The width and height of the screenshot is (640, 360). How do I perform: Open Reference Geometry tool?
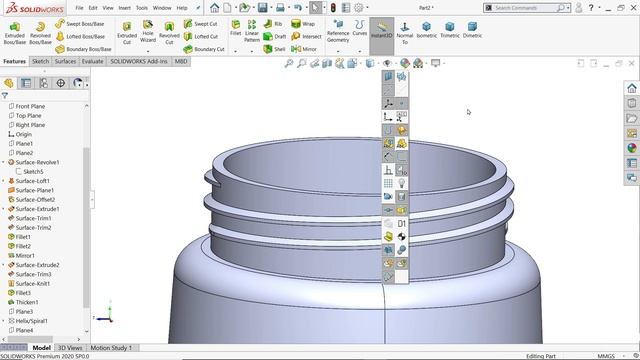pyautogui.click(x=338, y=31)
